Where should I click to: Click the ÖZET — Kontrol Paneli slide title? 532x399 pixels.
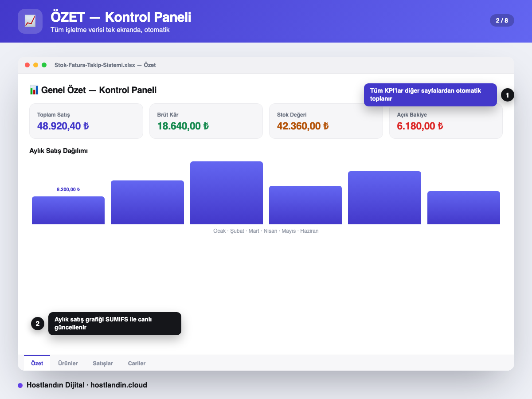pyautogui.click(x=121, y=17)
